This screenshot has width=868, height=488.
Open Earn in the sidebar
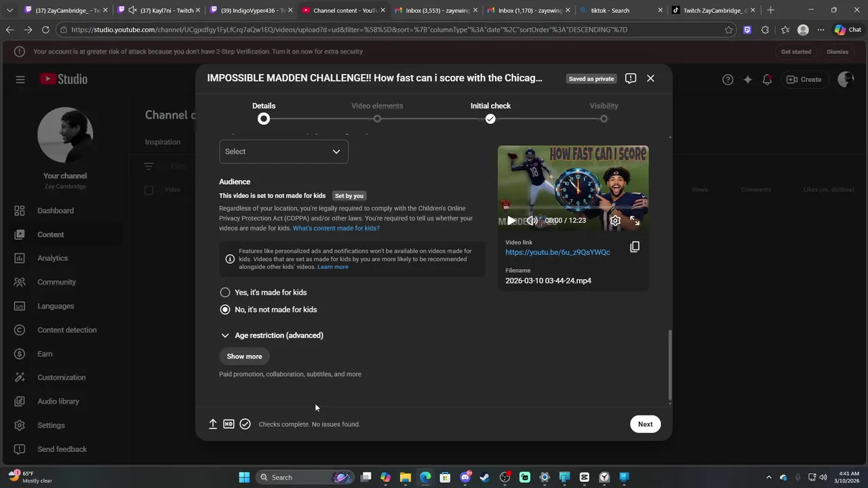[45, 354]
